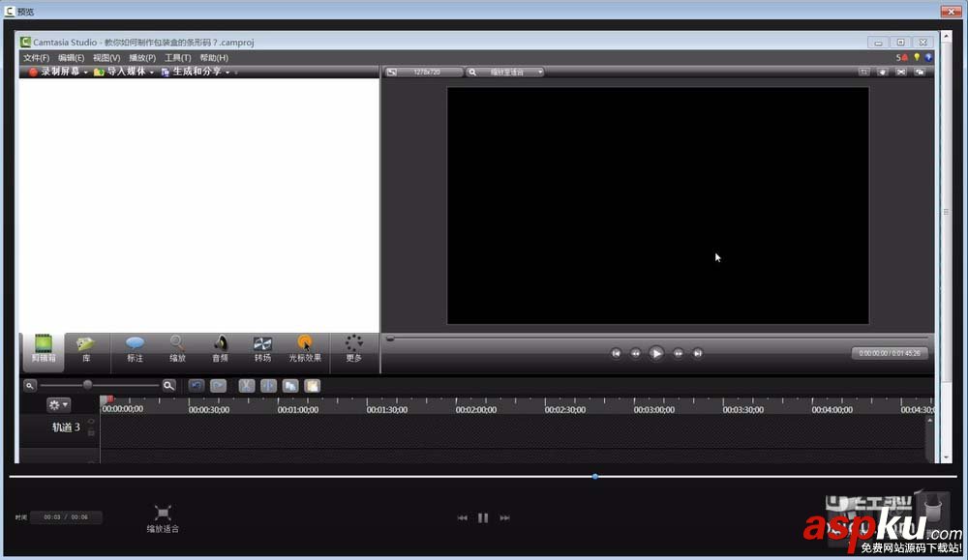Viewport: 968px width, 560px height.
Task: Click the redo button on timeline toolbar
Action: (x=218, y=386)
